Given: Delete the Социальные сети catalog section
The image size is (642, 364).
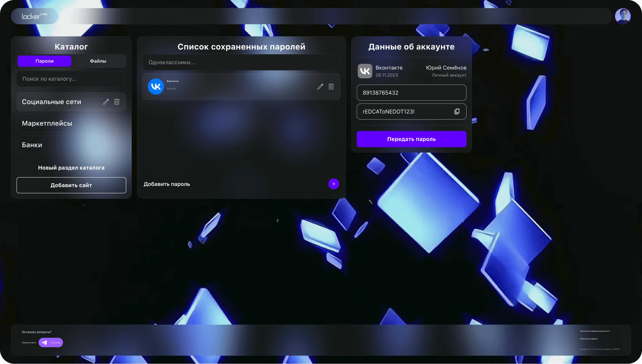Looking at the screenshot, I should (117, 102).
